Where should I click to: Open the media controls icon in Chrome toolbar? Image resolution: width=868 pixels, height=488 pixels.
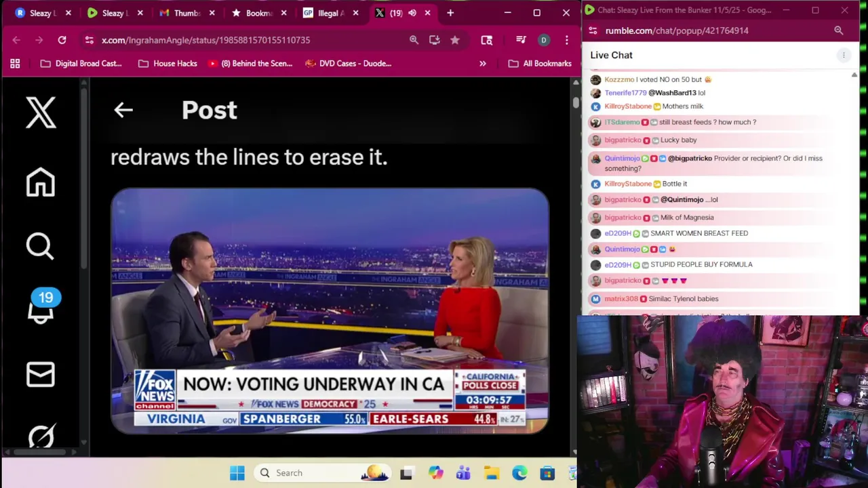coord(521,40)
